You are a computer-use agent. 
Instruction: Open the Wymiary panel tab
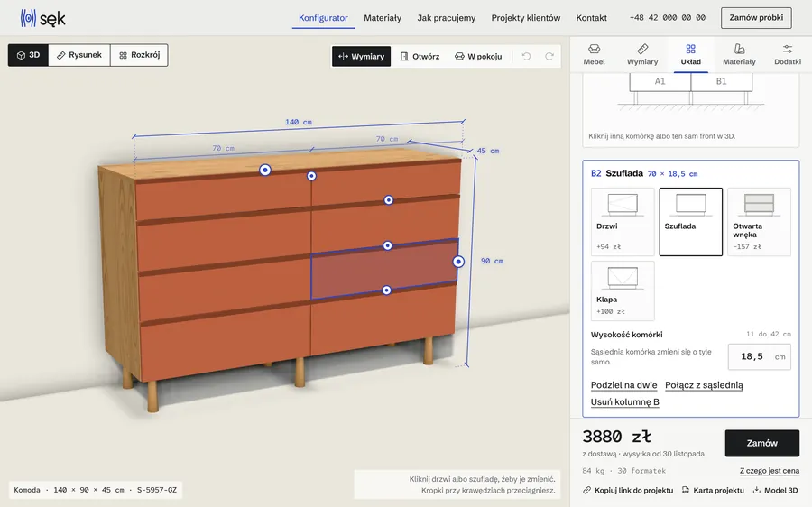pyautogui.click(x=642, y=54)
